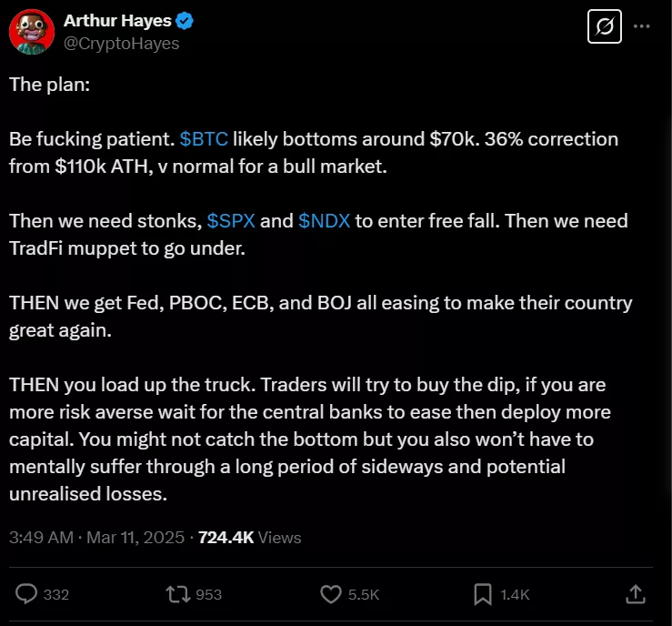Screen dimensions: 672x626
Task: Click the $BTC cashtag link
Action: [x=204, y=139]
